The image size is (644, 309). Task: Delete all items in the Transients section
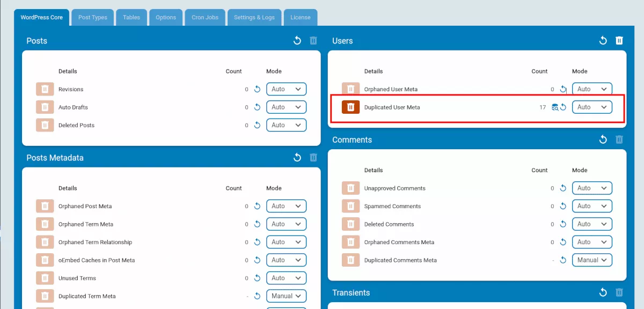coord(619,292)
